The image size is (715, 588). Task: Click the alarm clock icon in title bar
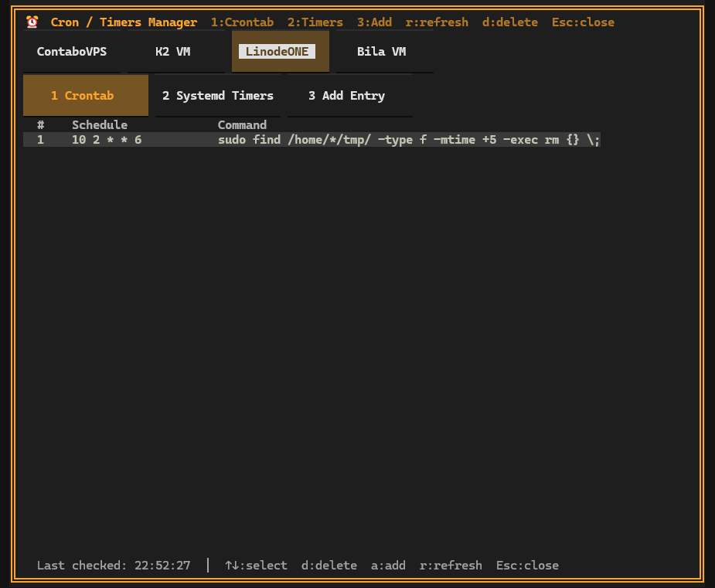[31, 22]
